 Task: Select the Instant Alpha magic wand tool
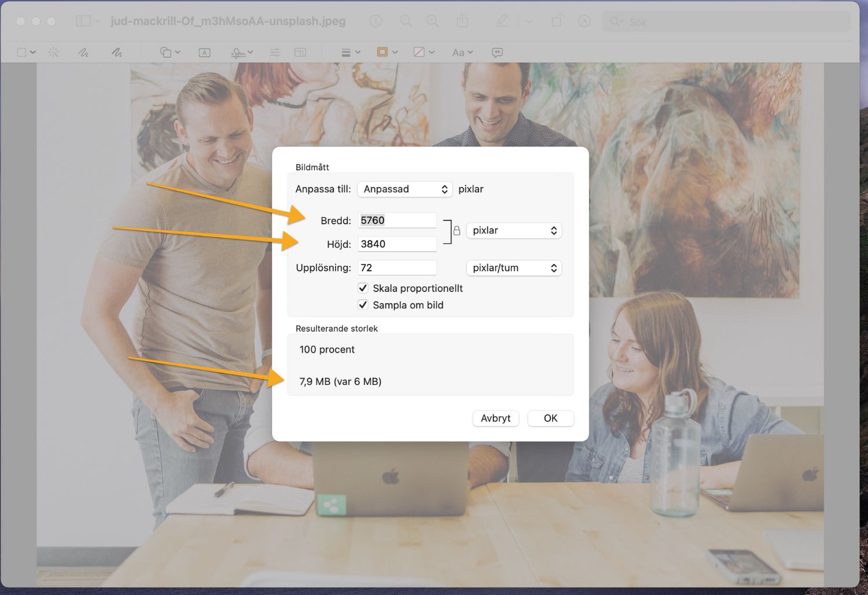pyautogui.click(x=53, y=53)
